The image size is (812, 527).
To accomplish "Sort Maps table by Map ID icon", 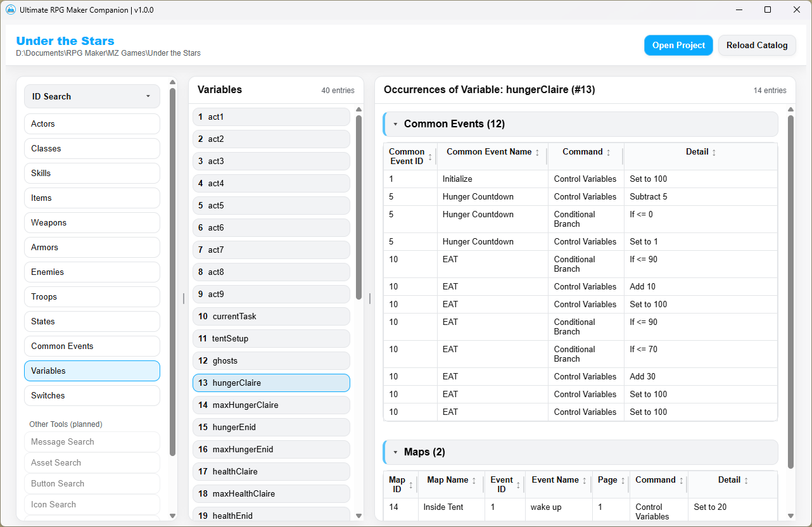I will point(411,485).
